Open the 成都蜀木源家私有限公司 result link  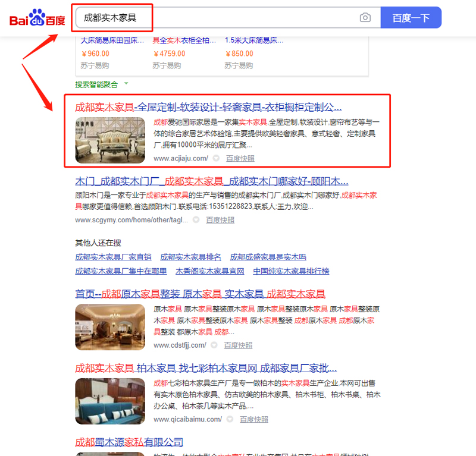point(129,442)
